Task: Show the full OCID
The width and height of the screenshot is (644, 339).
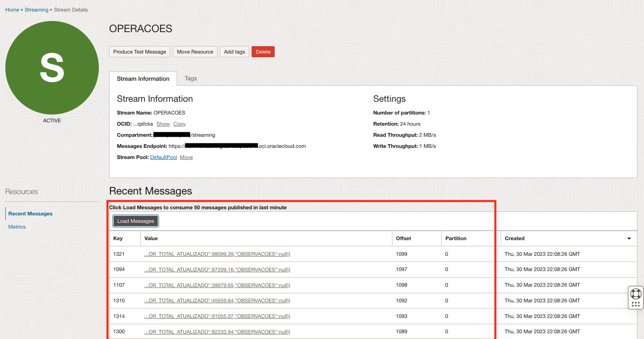Action: [163, 124]
